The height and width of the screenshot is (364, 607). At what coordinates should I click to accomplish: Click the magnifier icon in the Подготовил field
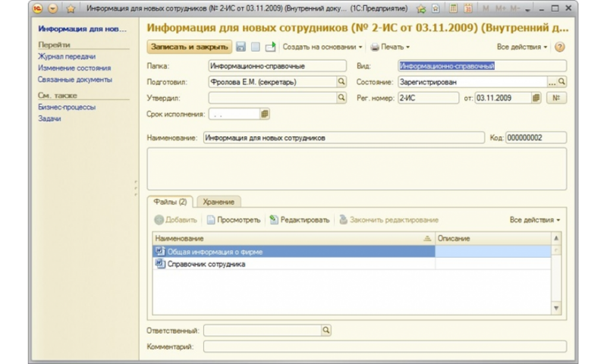tap(341, 81)
